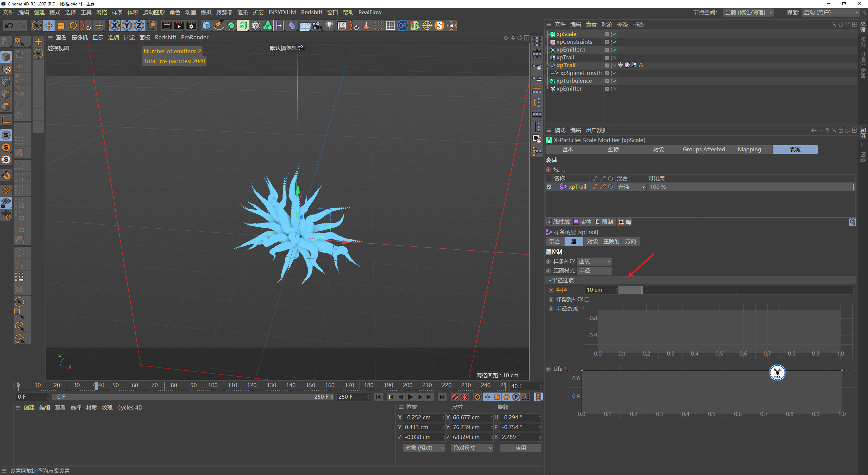Collapse 半径选项 section
The image size is (868, 475).
pyautogui.click(x=550, y=280)
